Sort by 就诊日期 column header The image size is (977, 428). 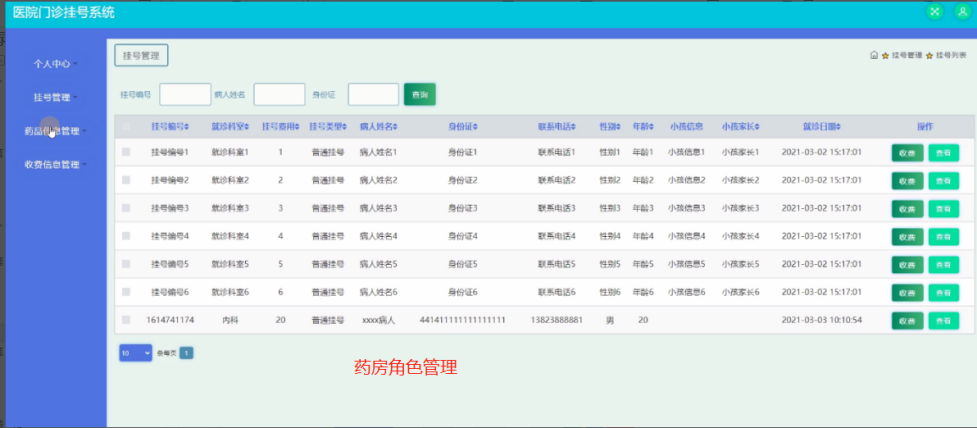[821, 126]
